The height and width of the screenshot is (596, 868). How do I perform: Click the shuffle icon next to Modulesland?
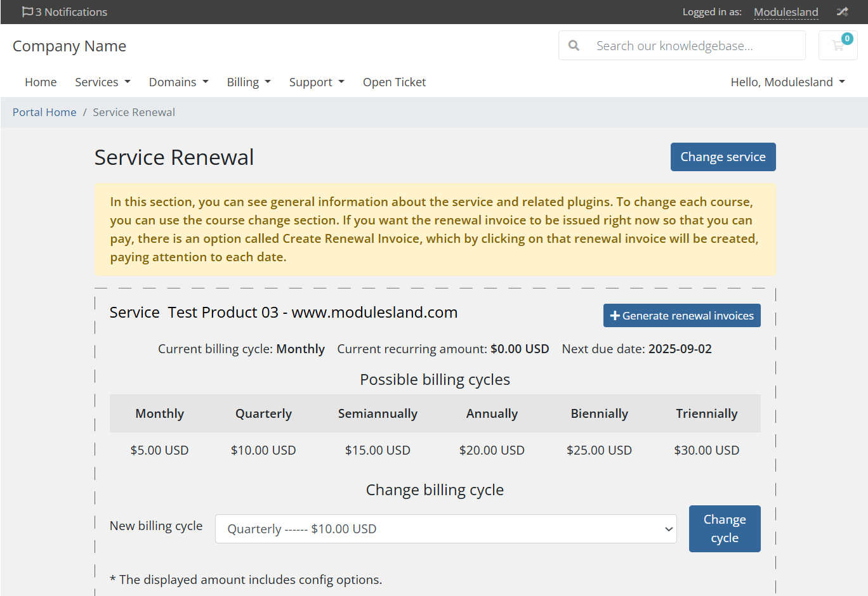click(842, 12)
